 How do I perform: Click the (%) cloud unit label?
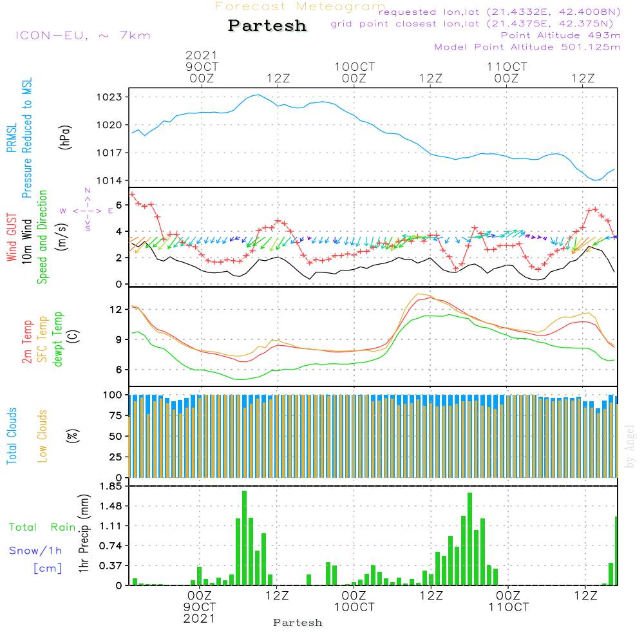click(x=73, y=436)
